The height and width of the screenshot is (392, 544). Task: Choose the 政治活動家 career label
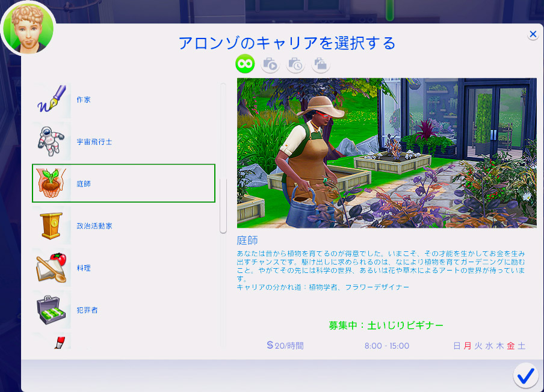tap(94, 226)
